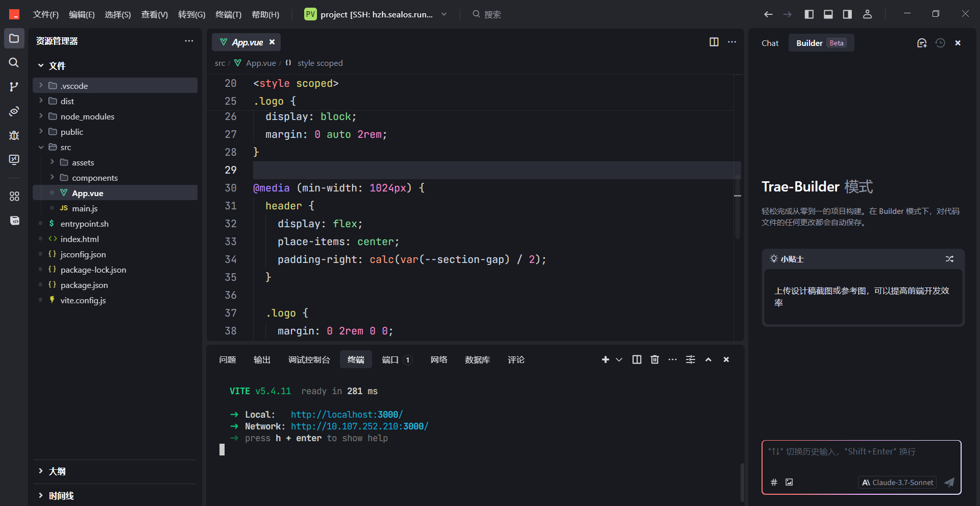Open terminal panel more actions ellipsis

[673, 359]
